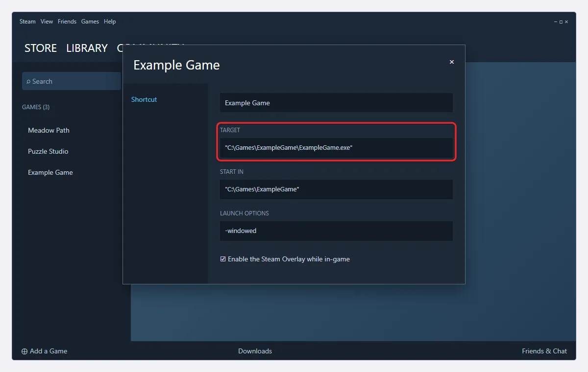Open the Steam menu
This screenshot has width=588, height=372.
[x=27, y=22]
